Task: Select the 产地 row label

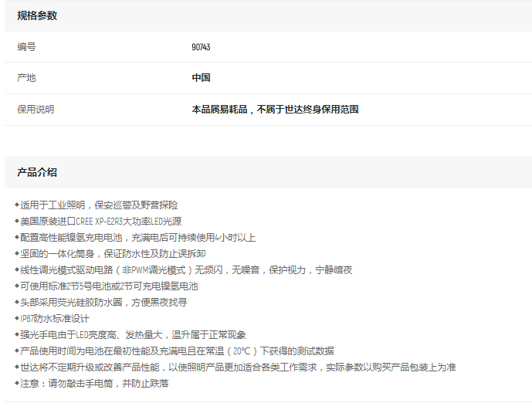Action: tap(26, 78)
